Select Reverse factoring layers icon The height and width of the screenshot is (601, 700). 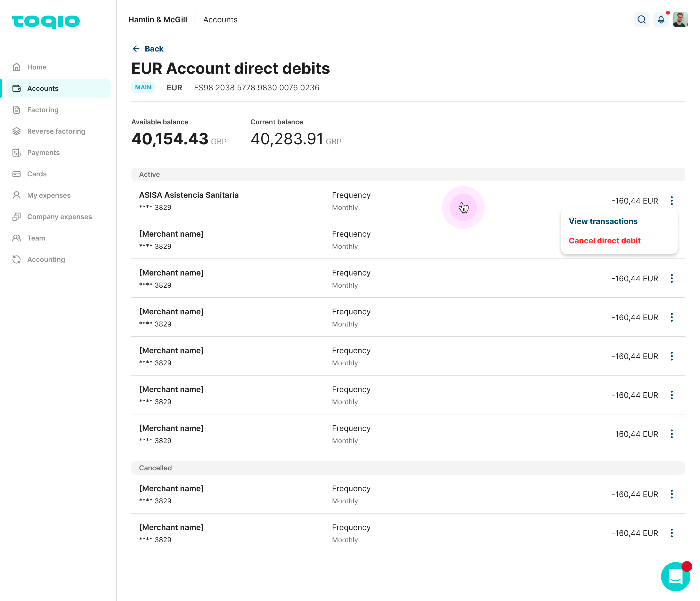pyautogui.click(x=17, y=131)
